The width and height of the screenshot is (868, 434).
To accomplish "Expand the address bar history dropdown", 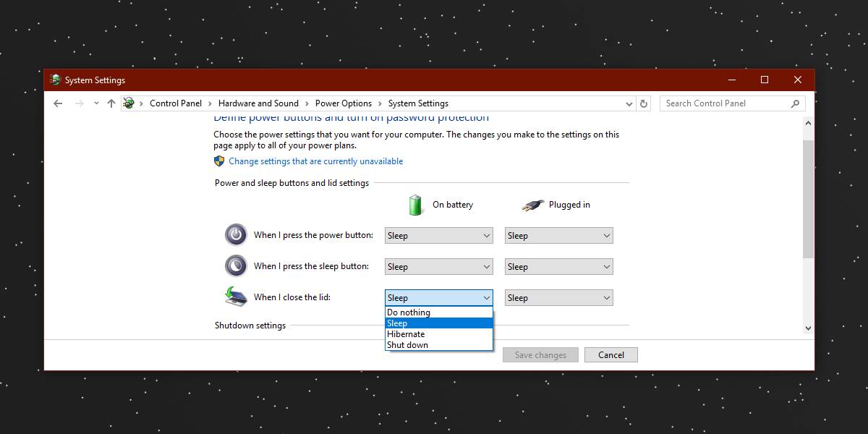I will point(629,103).
